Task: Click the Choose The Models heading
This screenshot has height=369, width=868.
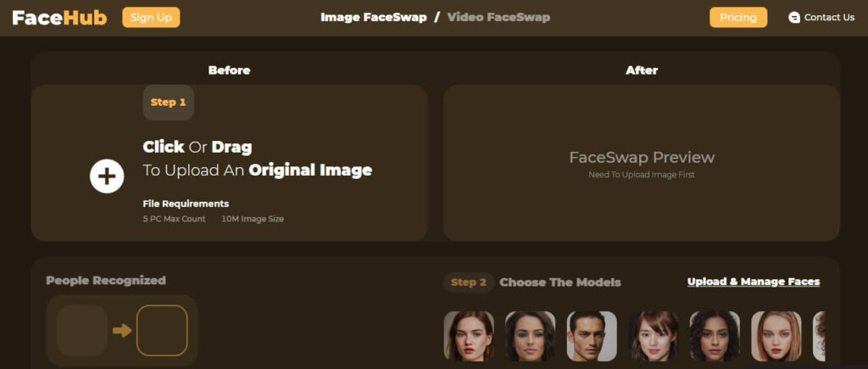Action: pos(560,282)
